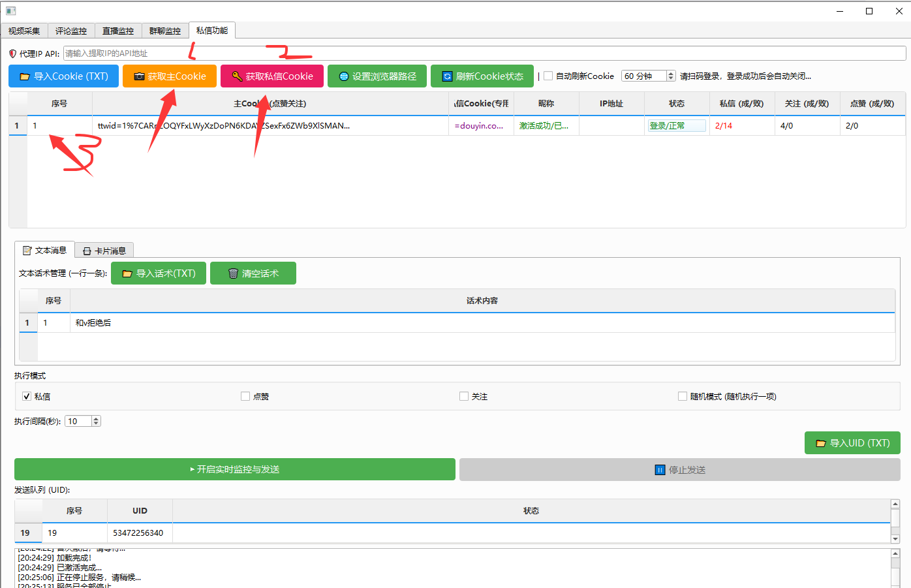Image resolution: width=911 pixels, height=588 pixels.
Task: Click the 清空话术 trash button
Action: (x=253, y=273)
